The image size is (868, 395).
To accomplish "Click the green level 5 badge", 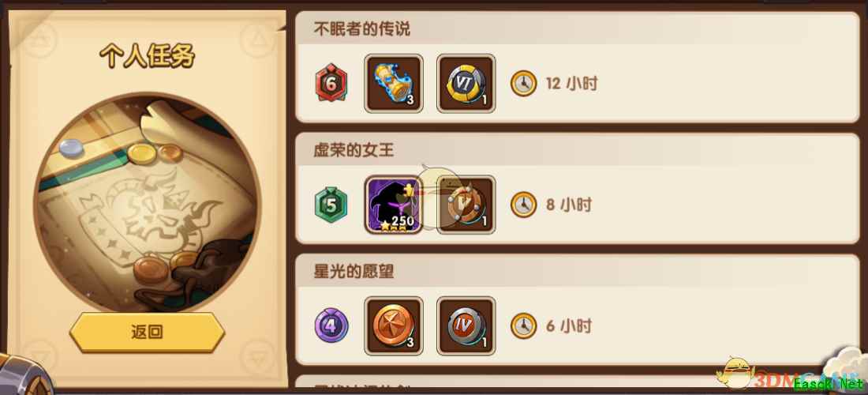I will [x=331, y=205].
